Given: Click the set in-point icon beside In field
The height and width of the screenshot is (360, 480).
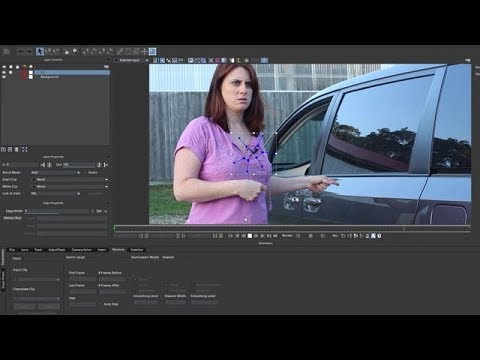Looking at the screenshot, I should pyautogui.click(x=43, y=165).
